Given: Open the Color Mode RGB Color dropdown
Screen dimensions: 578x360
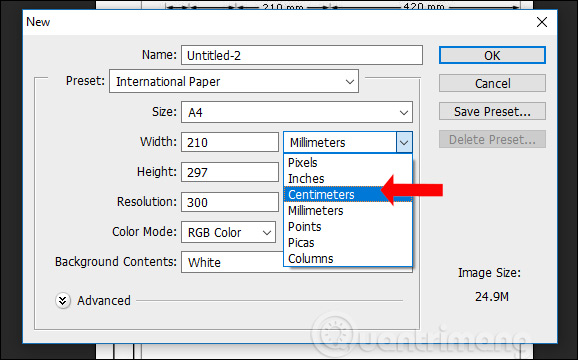Looking at the screenshot, I should click(228, 232).
